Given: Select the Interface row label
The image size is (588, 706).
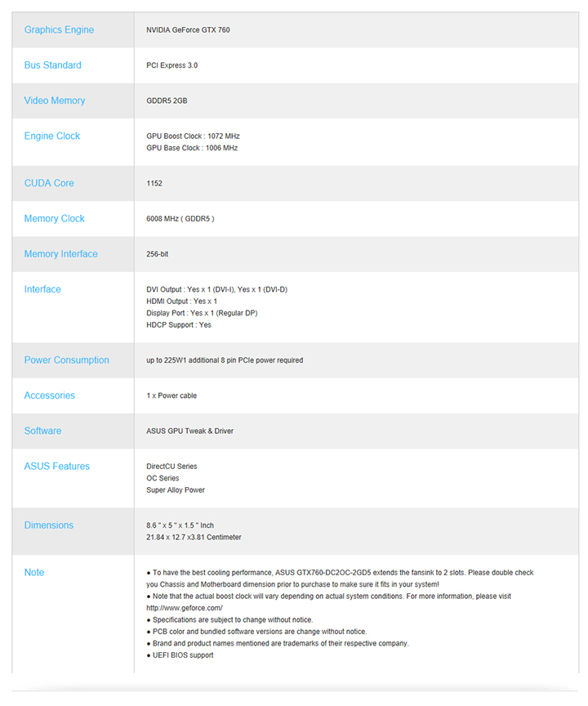Looking at the screenshot, I should (x=42, y=289).
